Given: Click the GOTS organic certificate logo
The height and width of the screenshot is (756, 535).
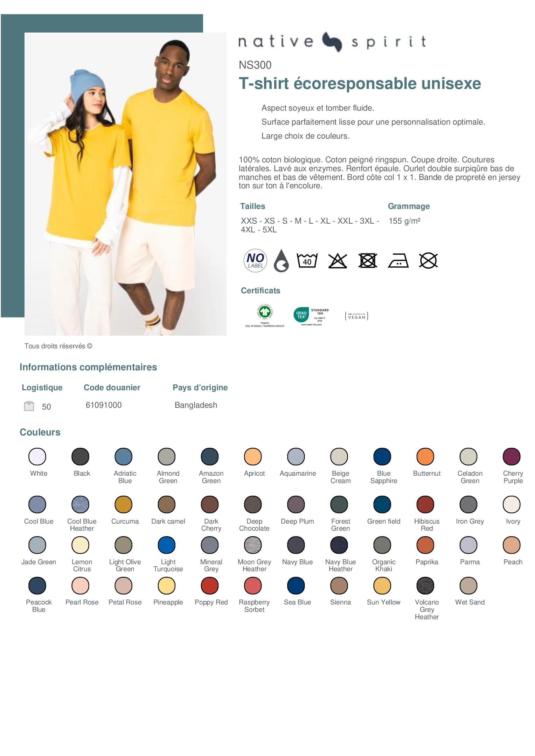Looking at the screenshot, I should coord(265,316).
